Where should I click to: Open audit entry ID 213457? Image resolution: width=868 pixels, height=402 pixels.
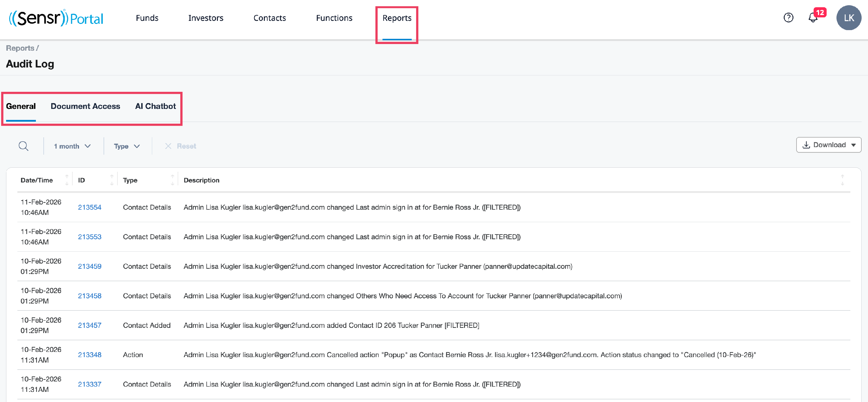point(90,325)
